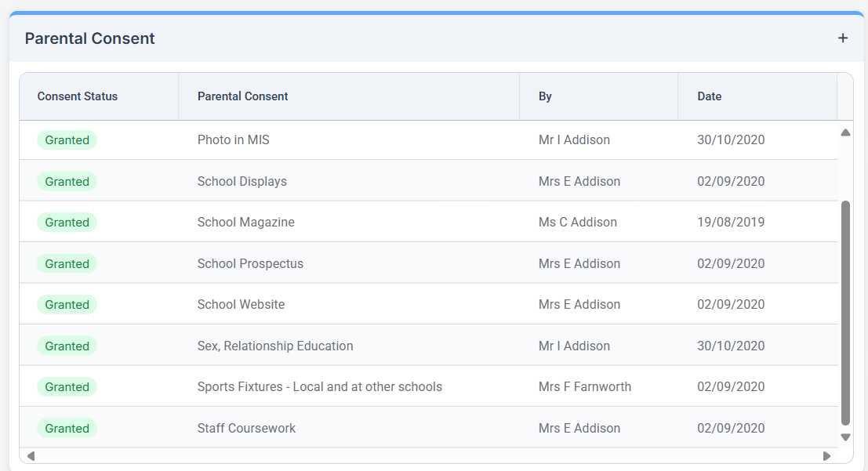Click date 30/10/2020 in Sex, Relationship Education row
The image size is (868, 471).
(731, 346)
